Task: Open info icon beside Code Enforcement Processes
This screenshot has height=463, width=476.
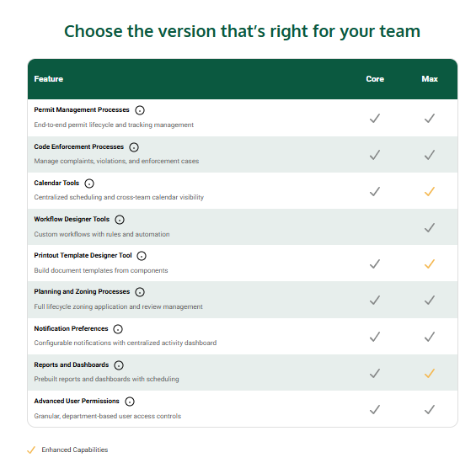Action: tap(134, 147)
